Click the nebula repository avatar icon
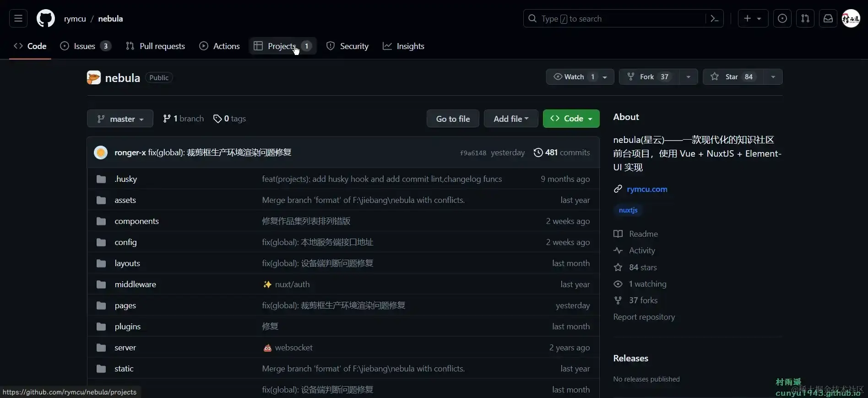This screenshot has width=868, height=398. pos(94,77)
